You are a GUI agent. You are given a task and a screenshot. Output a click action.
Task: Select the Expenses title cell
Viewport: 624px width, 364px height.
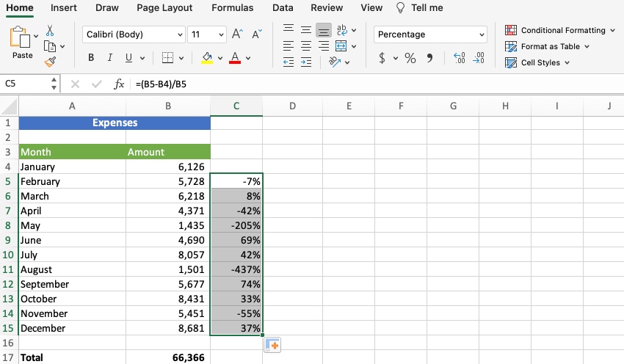(x=115, y=123)
